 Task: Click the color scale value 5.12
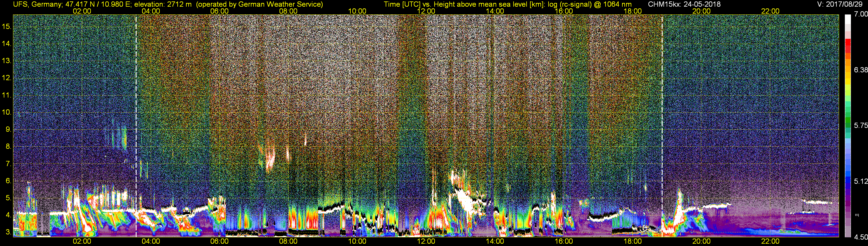click(860, 181)
